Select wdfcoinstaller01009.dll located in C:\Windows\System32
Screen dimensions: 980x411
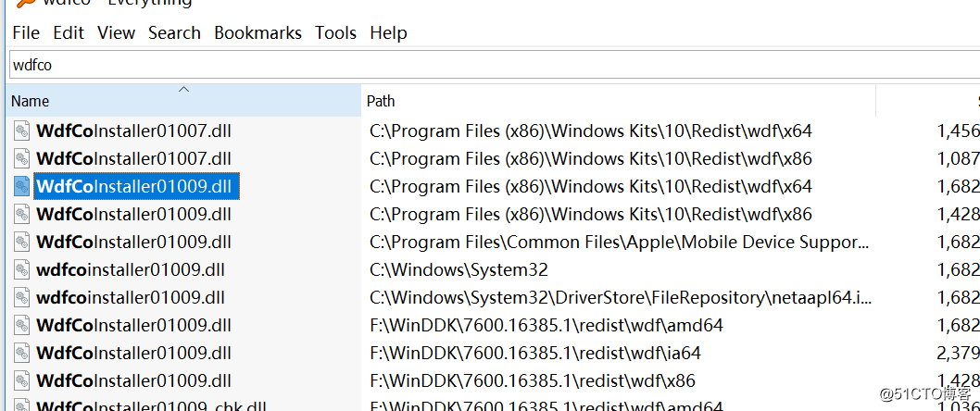[131, 270]
